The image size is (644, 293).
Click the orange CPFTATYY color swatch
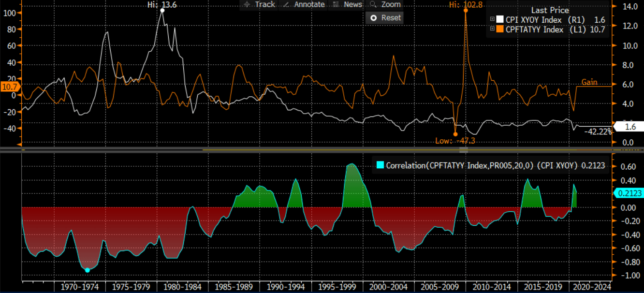[500, 29]
